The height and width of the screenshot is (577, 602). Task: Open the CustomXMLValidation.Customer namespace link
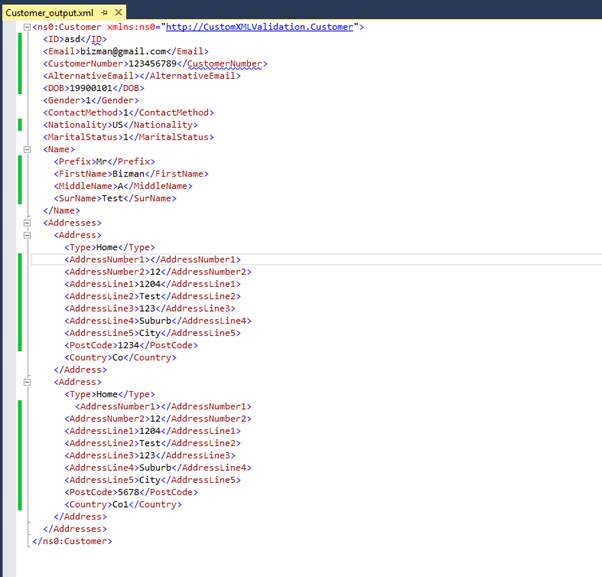point(259,27)
